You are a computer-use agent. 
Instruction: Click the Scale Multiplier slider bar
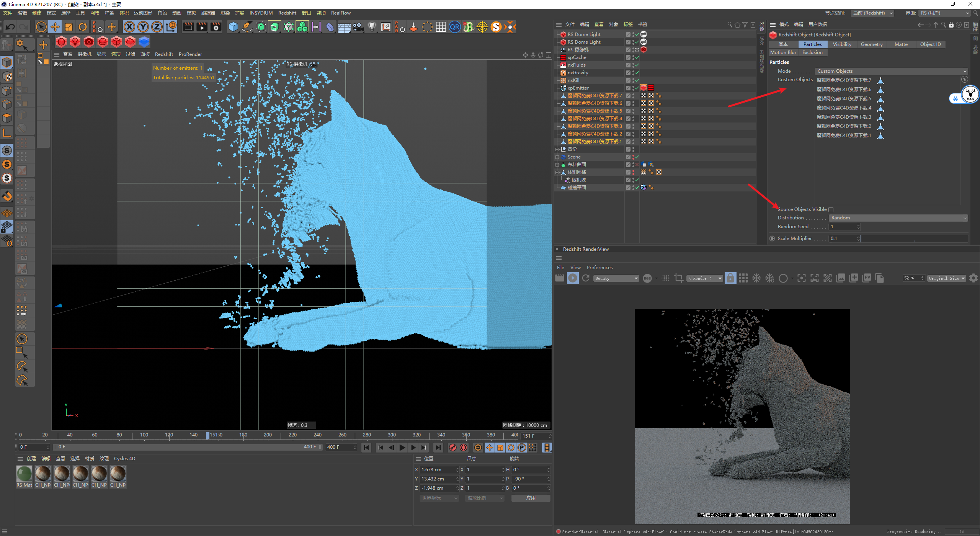(x=914, y=239)
